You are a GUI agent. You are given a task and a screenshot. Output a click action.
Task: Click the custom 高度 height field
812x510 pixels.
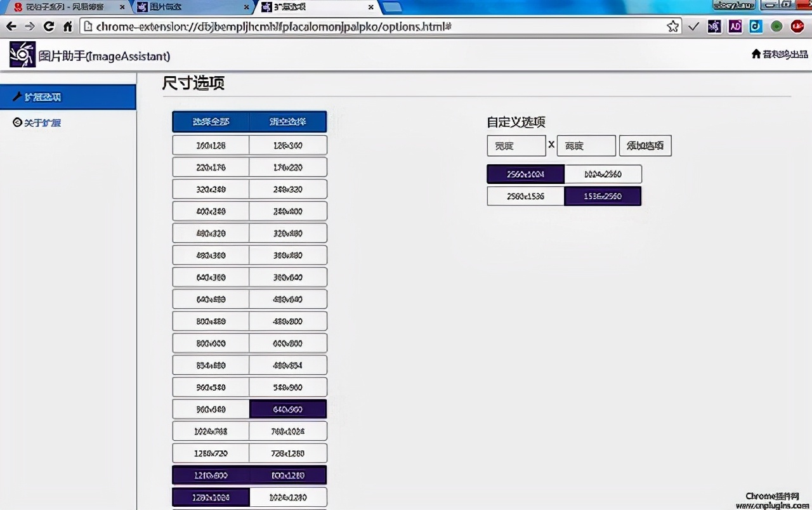pos(586,145)
